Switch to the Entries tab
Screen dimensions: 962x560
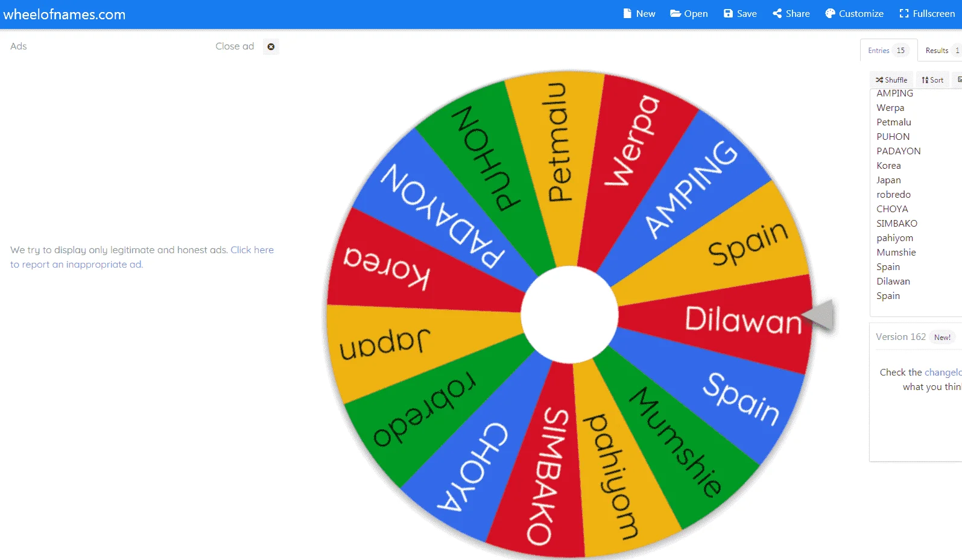pos(888,50)
